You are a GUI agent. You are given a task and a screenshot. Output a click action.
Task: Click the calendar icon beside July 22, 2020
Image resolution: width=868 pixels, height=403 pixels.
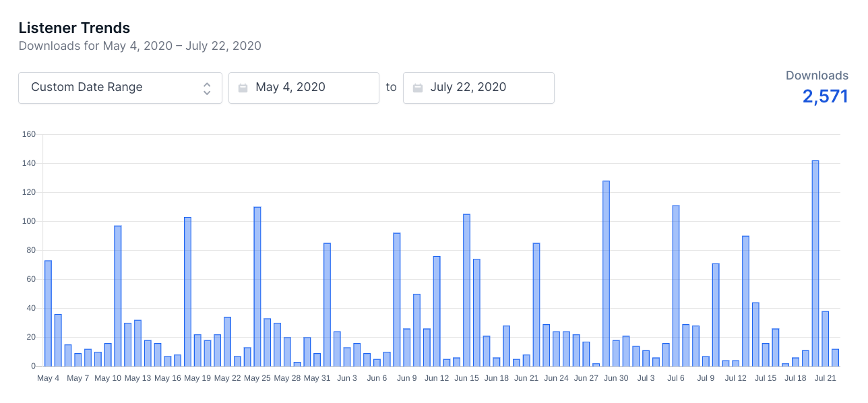pos(418,88)
